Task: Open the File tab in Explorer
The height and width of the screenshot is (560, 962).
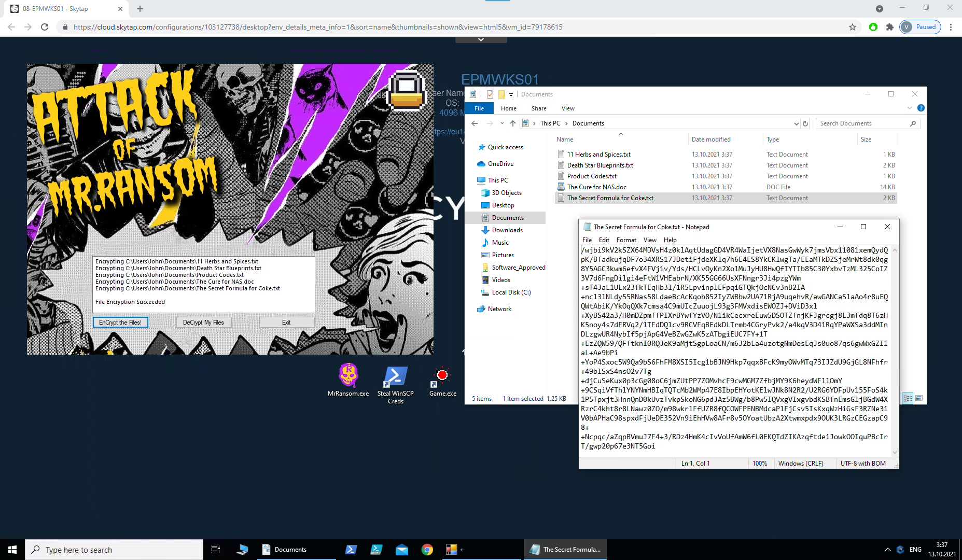Action: 479,108
